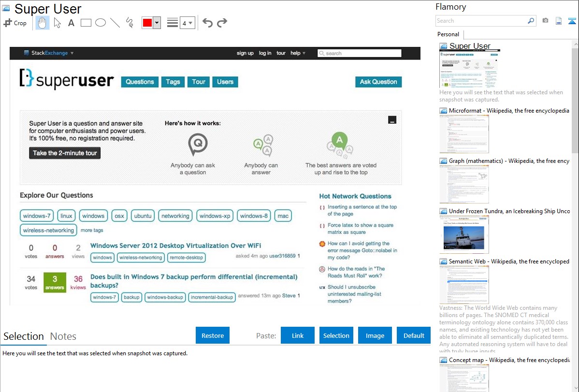Screen dimensions: 579x392
Task: Click Take the 2-minute tour button
Action: click(x=65, y=153)
